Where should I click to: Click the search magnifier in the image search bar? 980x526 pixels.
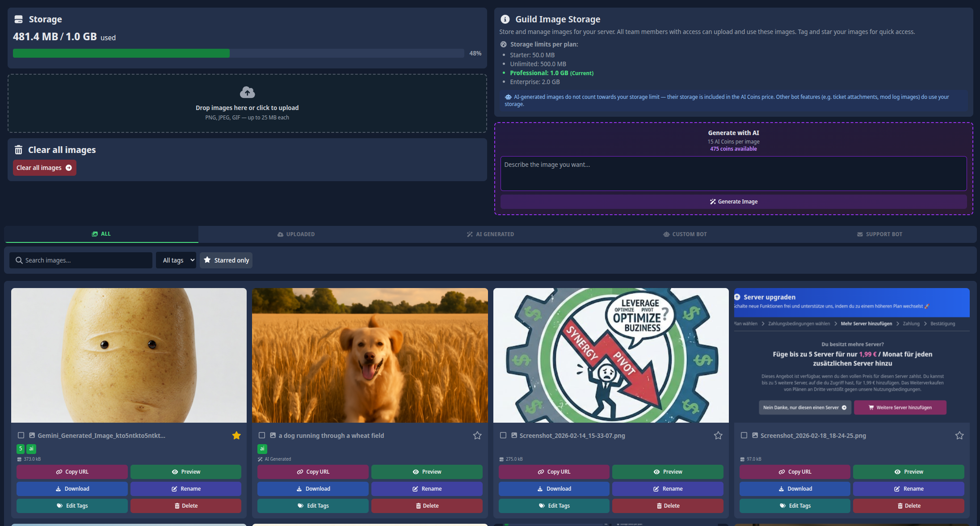(x=19, y=260)
